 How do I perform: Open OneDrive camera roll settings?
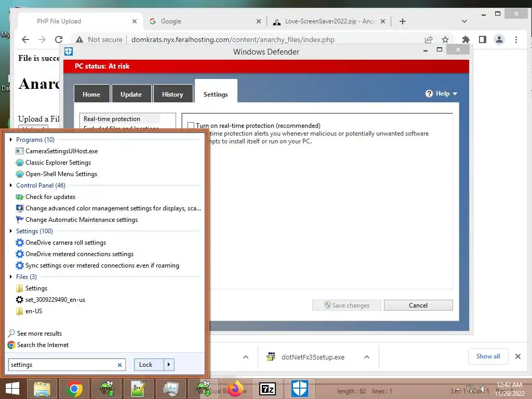click(x=65, y=243)
